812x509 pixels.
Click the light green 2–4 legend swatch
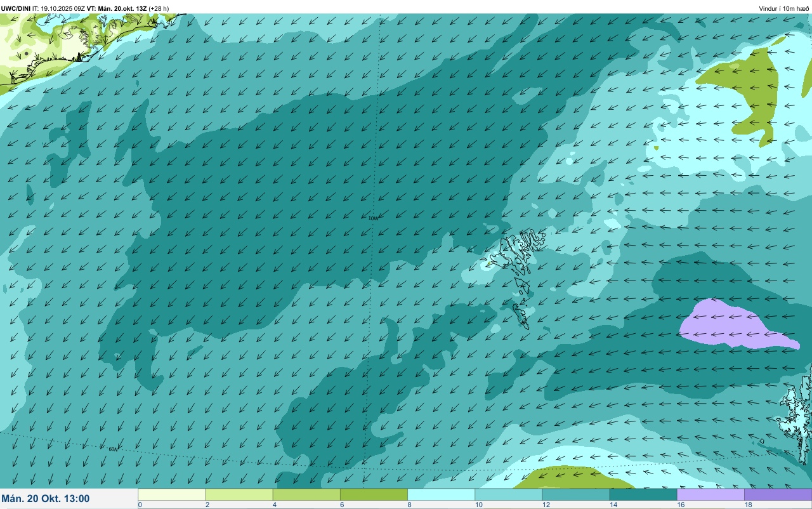pos(239,494)
